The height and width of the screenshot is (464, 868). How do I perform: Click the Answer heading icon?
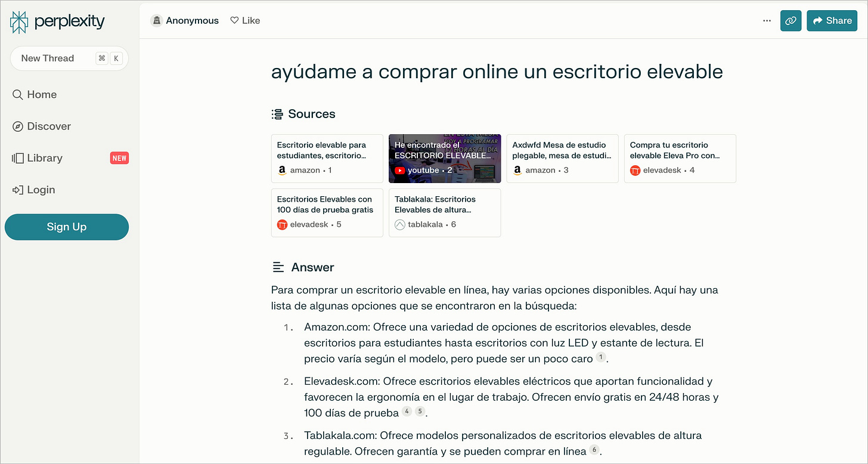point(278,267)
